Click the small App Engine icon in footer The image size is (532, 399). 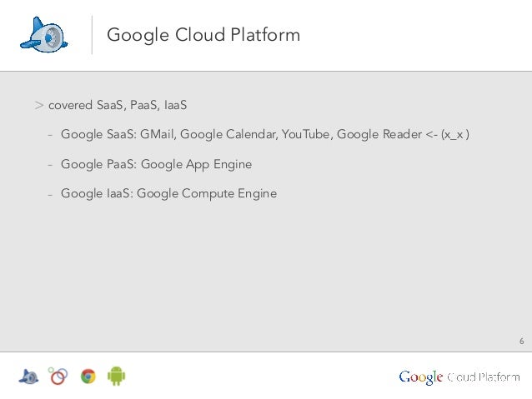[28, 376]
